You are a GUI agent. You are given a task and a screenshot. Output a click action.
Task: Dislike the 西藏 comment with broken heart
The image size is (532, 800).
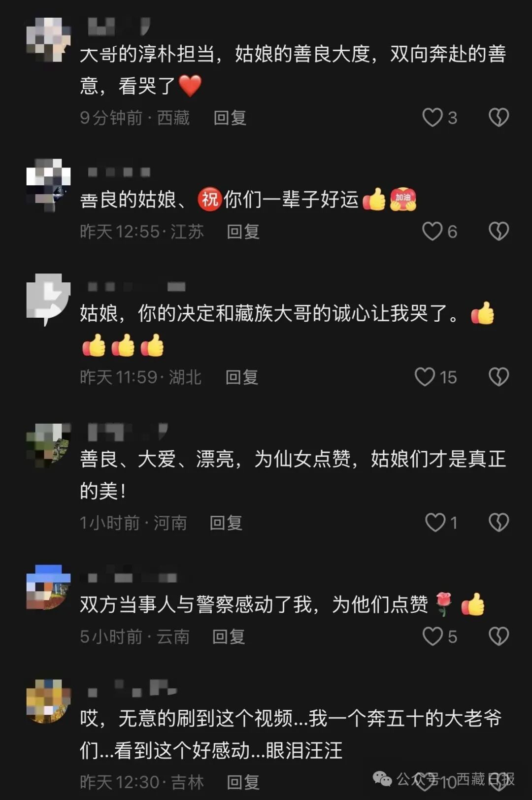point(499,117)
